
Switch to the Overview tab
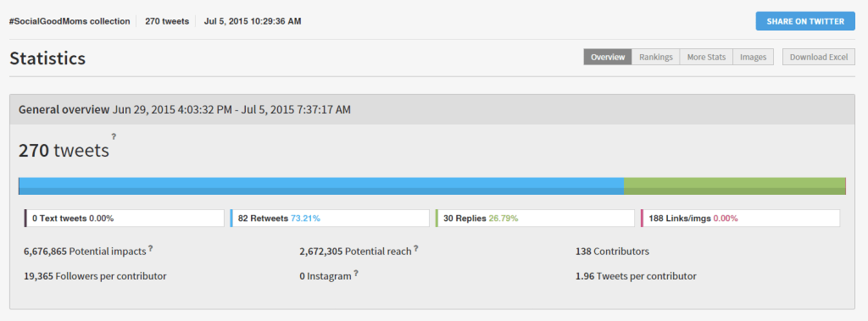(607, 57)
